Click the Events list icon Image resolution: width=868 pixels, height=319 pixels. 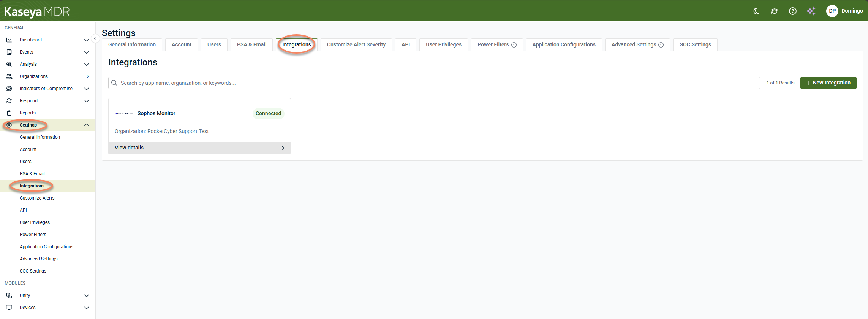tap(9, 52)
